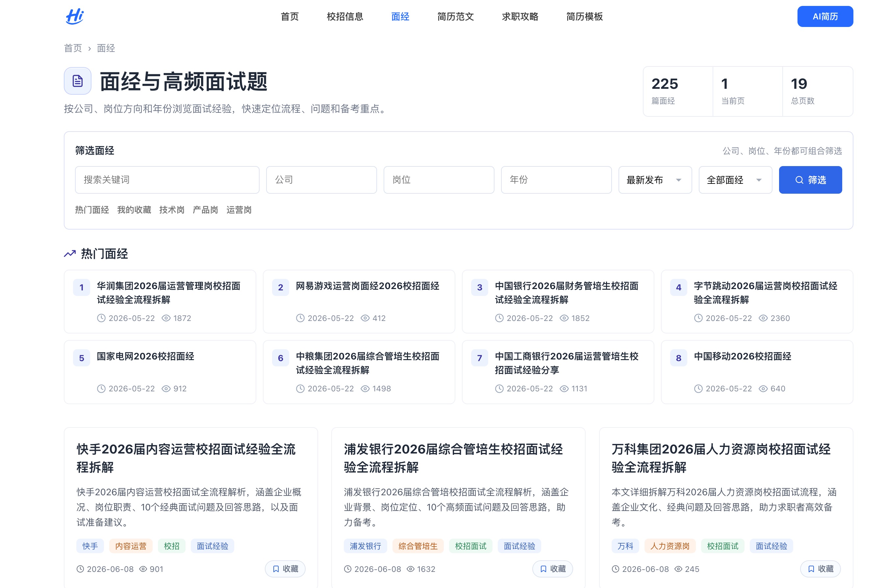This screenshot has width=885, height=588.
Task: Open 简历范文 nav item
Action: [x=455, y=16]
